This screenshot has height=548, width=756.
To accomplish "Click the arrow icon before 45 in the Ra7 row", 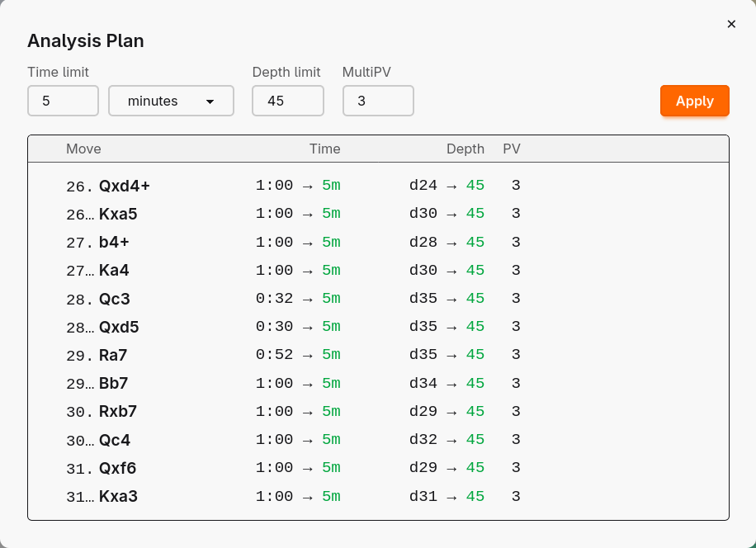I will point(452,355).
